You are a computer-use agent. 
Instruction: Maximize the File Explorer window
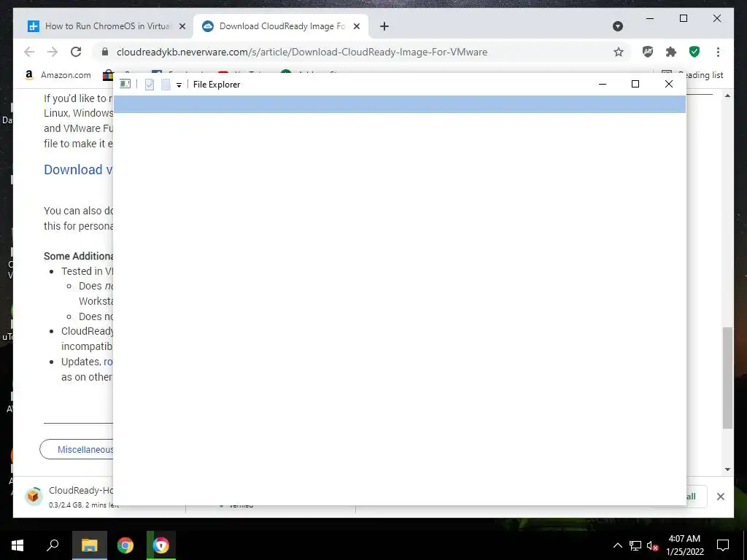point(635,85)
